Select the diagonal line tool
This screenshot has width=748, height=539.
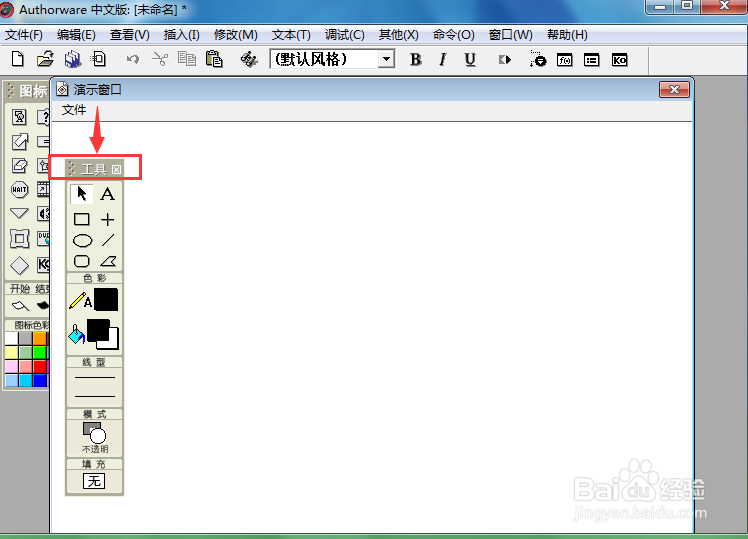click(108, 240)
